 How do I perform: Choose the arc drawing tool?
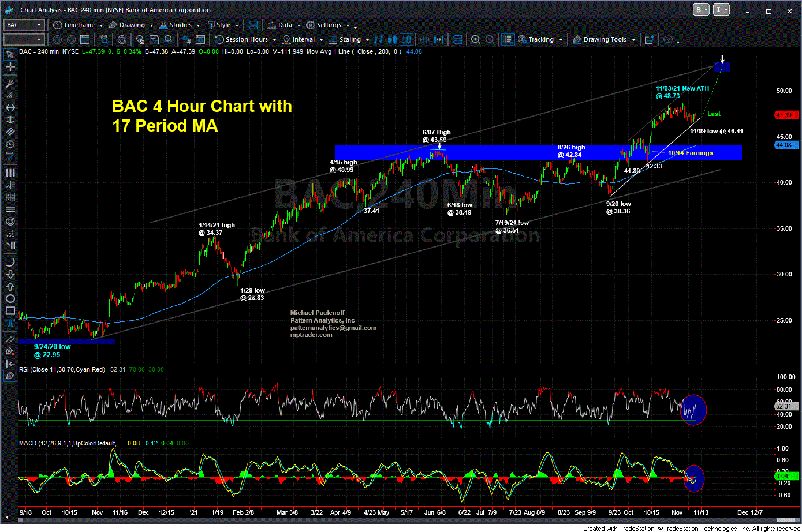click(10, 262)
